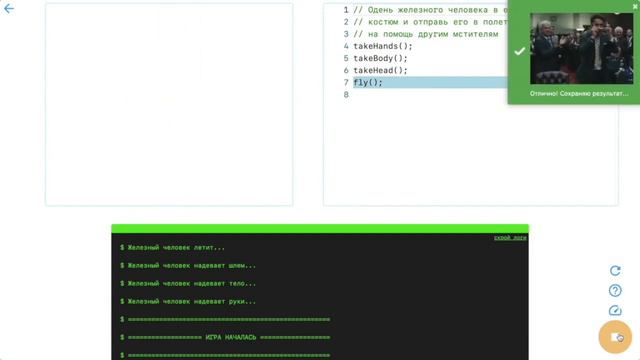The width and height of the screenshot is (640, 360).
Task: Click the comment '// Одень железного человека'
Action: pos(430,10)
